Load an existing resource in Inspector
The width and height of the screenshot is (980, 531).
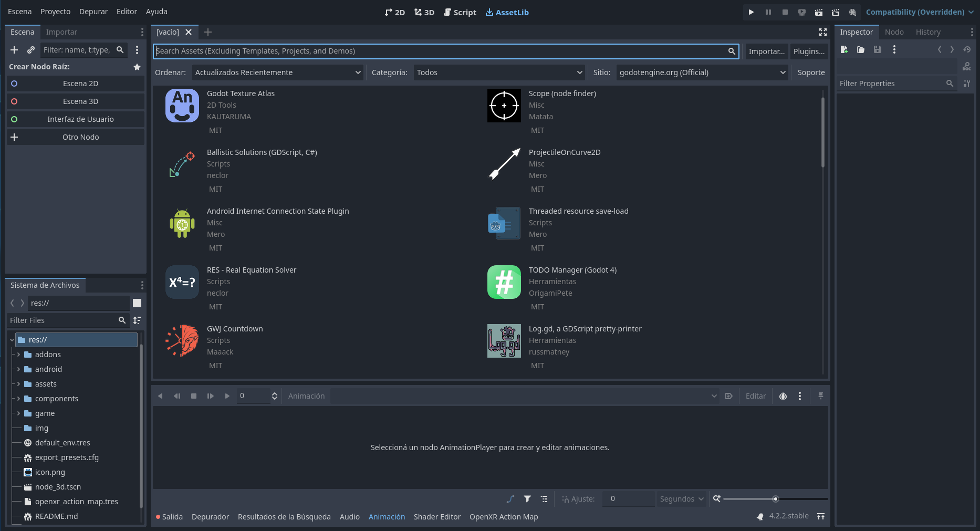[x=861, y=49]
